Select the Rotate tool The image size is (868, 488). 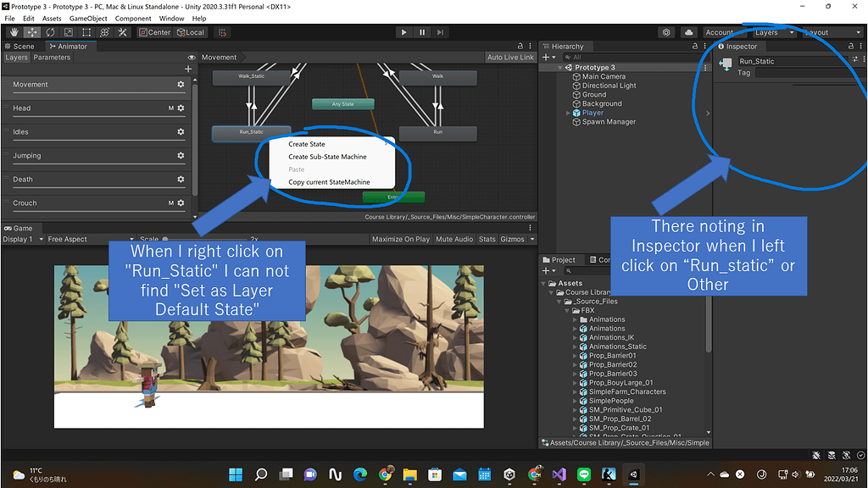(x=49, y=31)
